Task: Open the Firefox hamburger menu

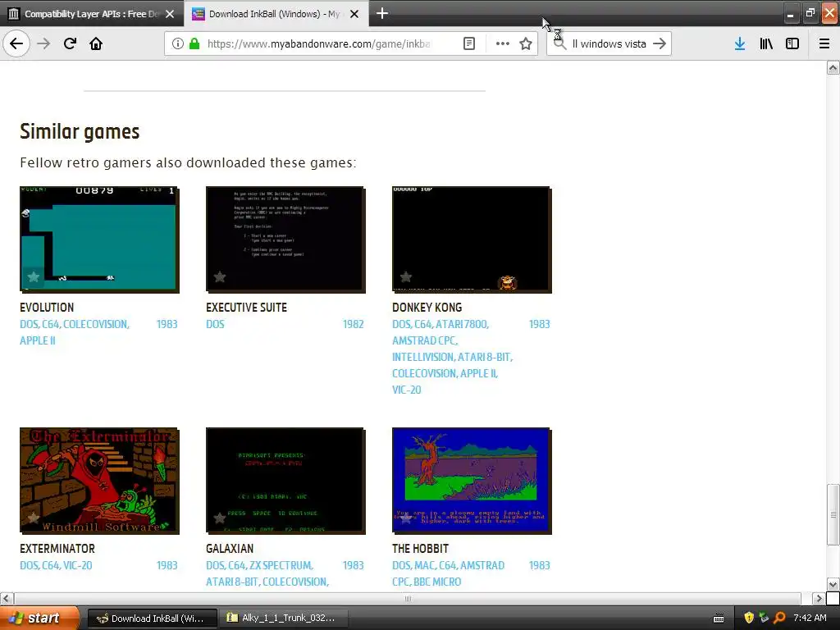Action: pos(824,44)
